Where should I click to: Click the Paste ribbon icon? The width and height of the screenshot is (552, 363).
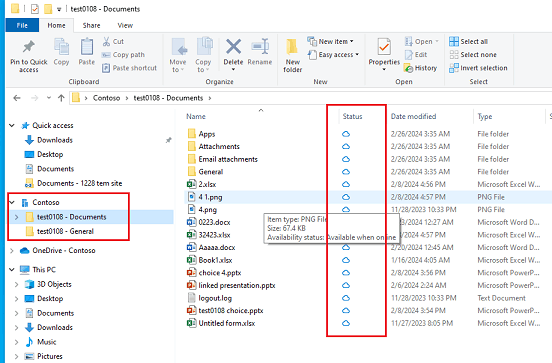87,47
